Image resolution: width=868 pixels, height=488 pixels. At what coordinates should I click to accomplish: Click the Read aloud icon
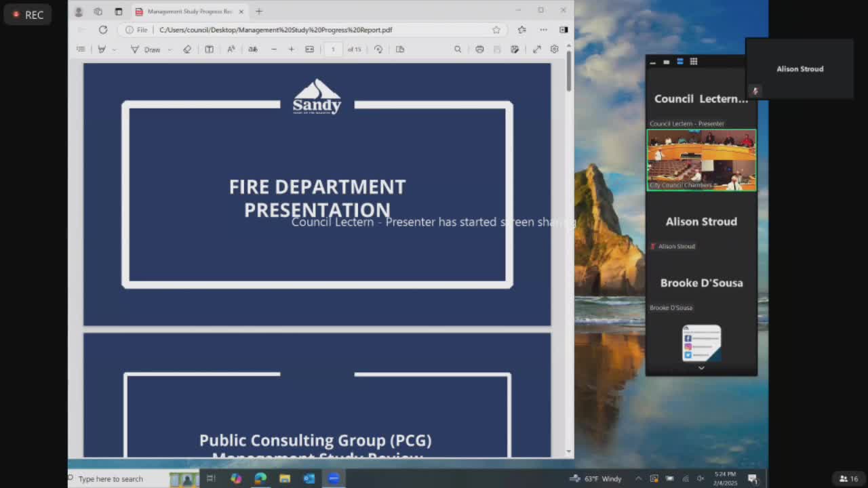pyautogui.click(x=231, y=49)
